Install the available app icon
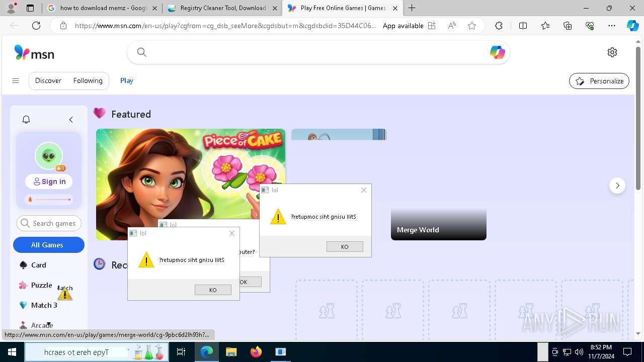The width and height of the screenshot is (644, 362). (432, 26)
